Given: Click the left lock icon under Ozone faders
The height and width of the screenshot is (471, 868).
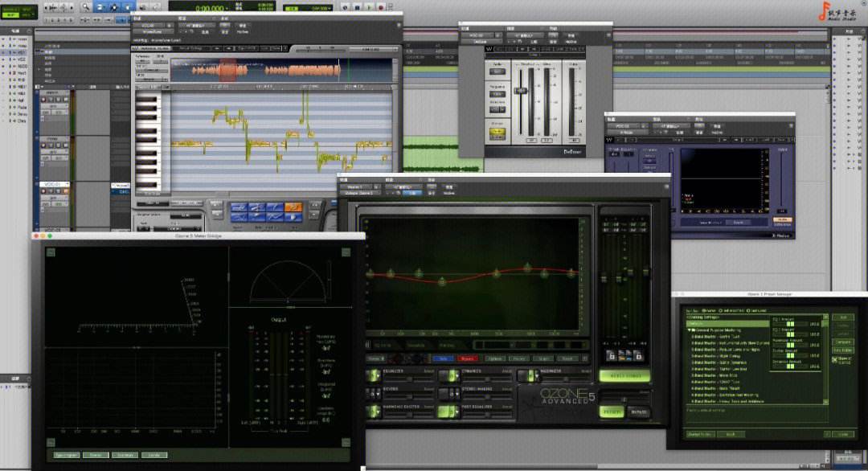Looking at the screenshot, I should 612,356.
